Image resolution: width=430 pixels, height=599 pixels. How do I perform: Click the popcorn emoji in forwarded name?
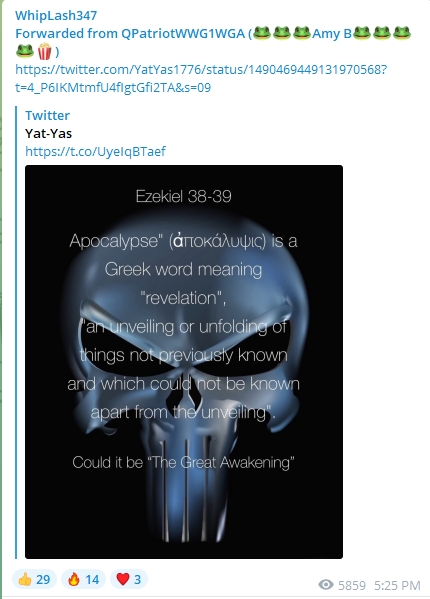click(45, 51)
